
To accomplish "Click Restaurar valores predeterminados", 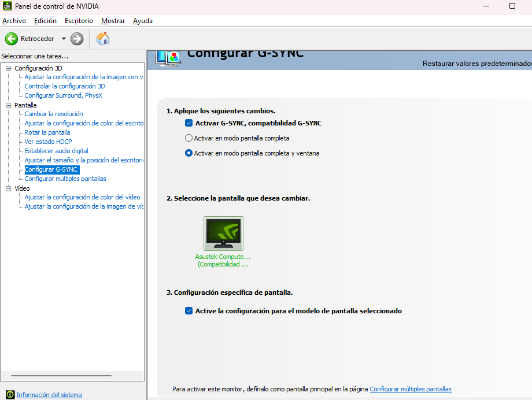I will 477,64.
